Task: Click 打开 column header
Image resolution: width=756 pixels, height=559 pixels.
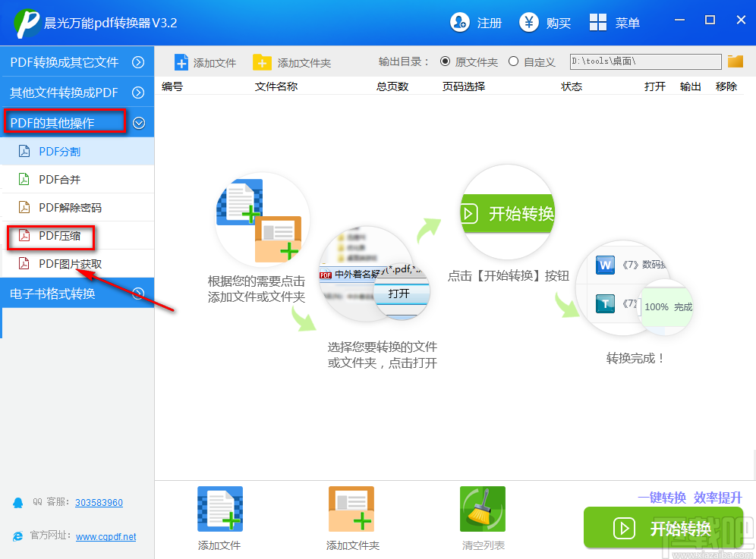Action: pos(655,86)
